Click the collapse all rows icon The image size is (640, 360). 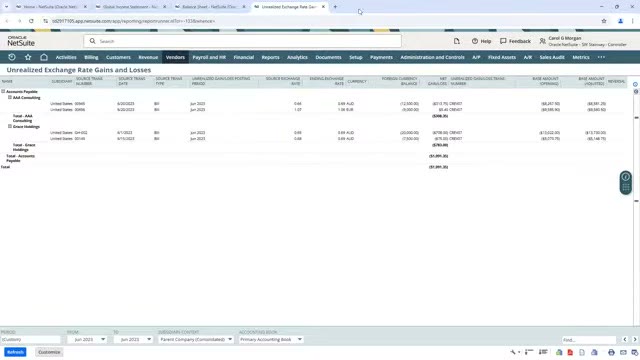pos(529,352)
